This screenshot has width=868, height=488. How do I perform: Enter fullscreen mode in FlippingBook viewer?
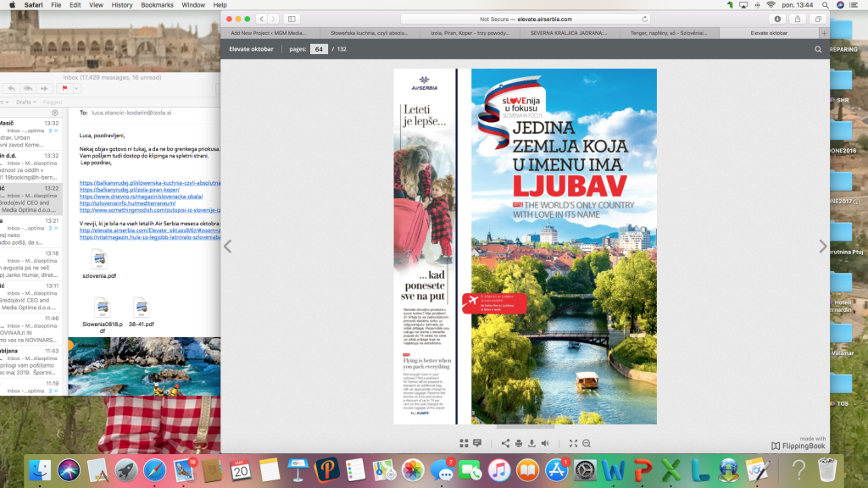click(x=574, y=443)
